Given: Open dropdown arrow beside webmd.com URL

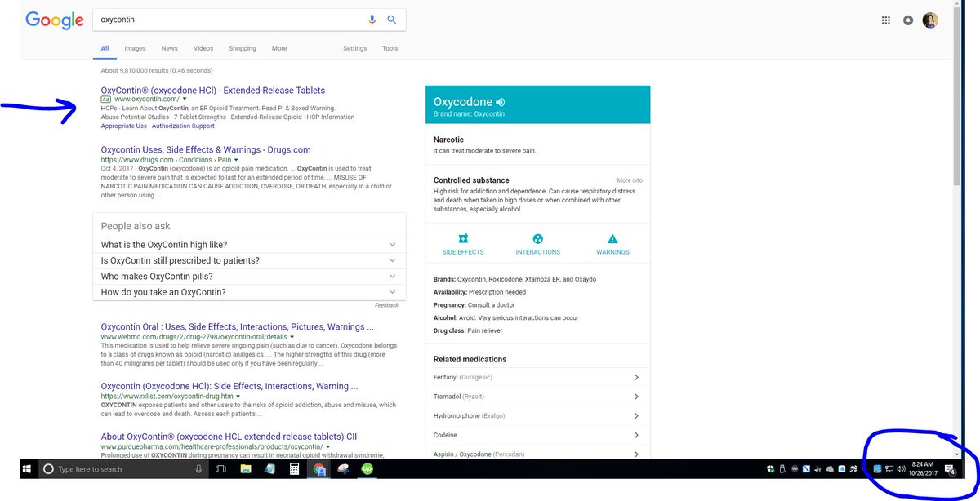Looking at the screenshot, I should [292, 337].
